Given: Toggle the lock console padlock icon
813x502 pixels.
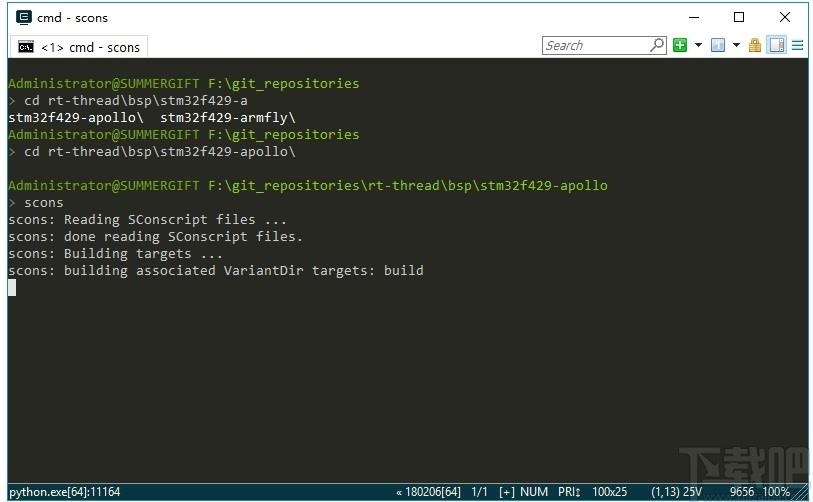Looking at the screenshot, I should pyautogui.click(x=755, y=46).
